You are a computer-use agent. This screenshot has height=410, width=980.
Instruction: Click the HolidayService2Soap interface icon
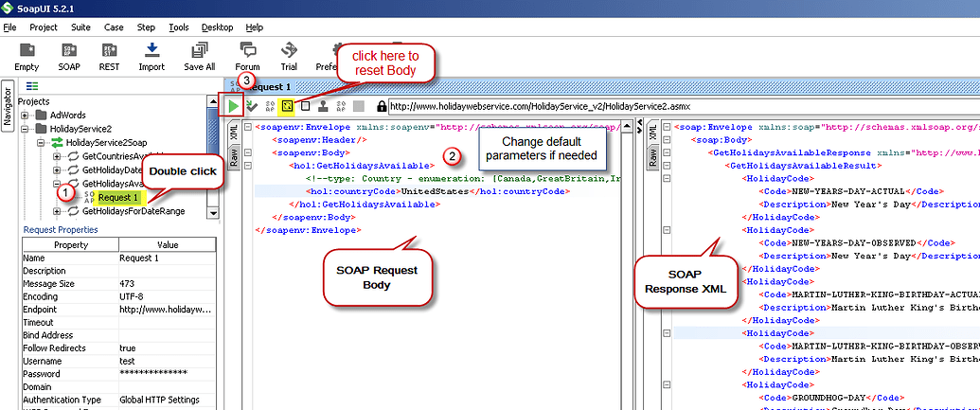(x=58, y=143)
